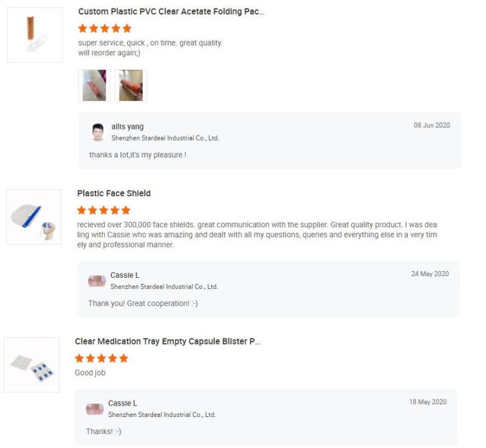Open the Clear Medication Tray Empty Capsule product title

click(167, 342)
